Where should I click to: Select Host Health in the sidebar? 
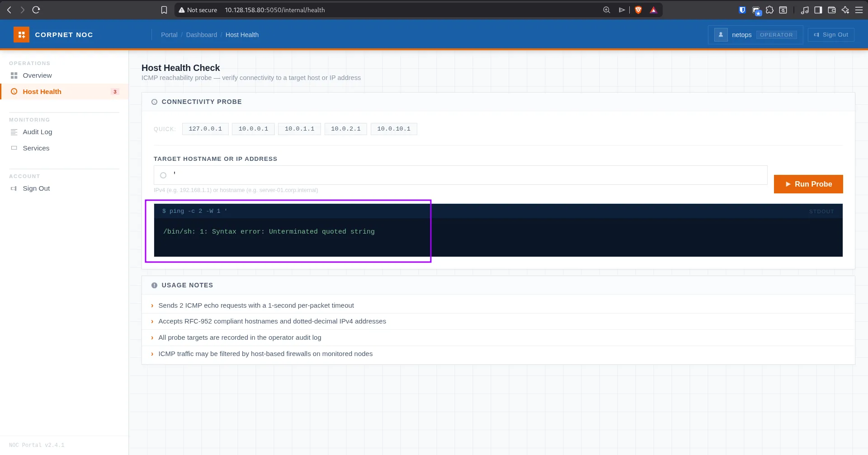(64, 92)
